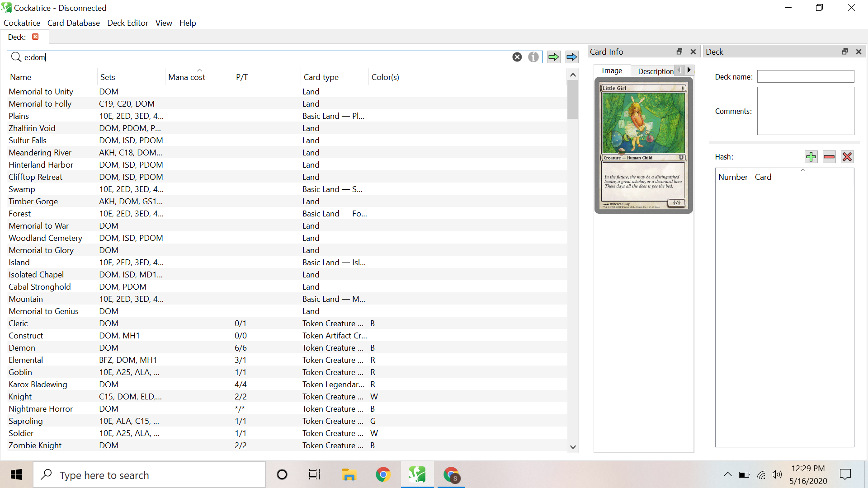Switch to the Description tab
868x488 pixels.
(655, 71)
